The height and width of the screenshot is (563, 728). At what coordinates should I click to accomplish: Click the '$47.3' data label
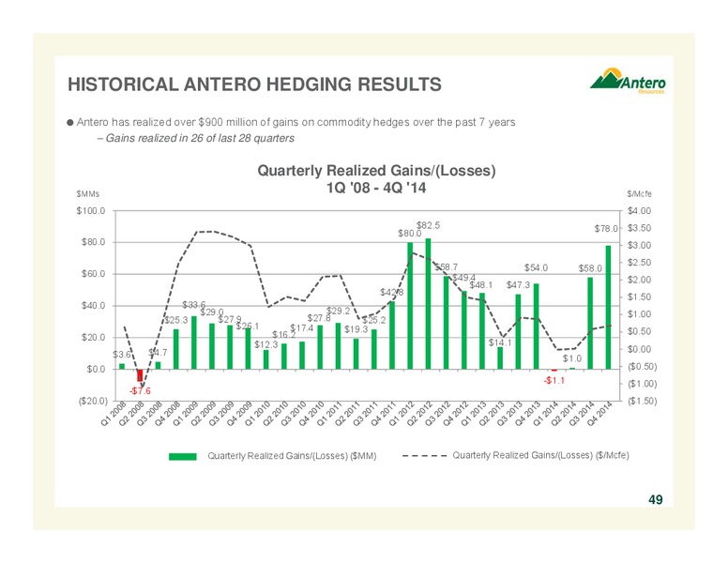point(518,284)
